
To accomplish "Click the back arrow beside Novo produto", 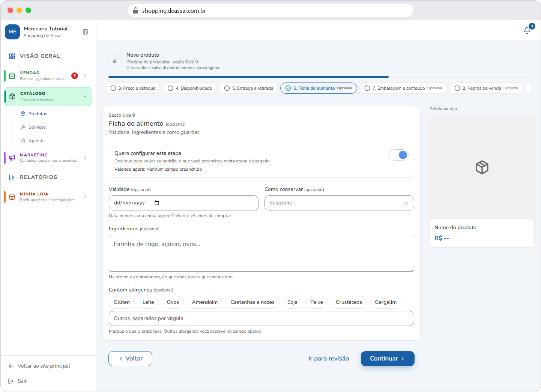I will pos(115,61).
